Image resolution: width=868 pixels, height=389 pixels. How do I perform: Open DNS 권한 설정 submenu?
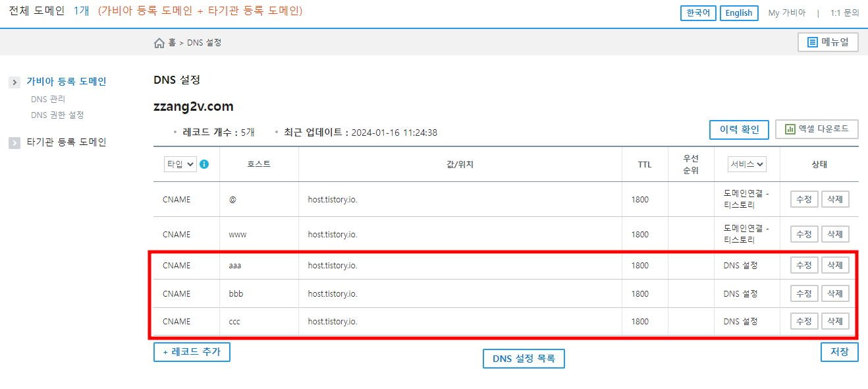pyautogui.click(x=57, y=115)
